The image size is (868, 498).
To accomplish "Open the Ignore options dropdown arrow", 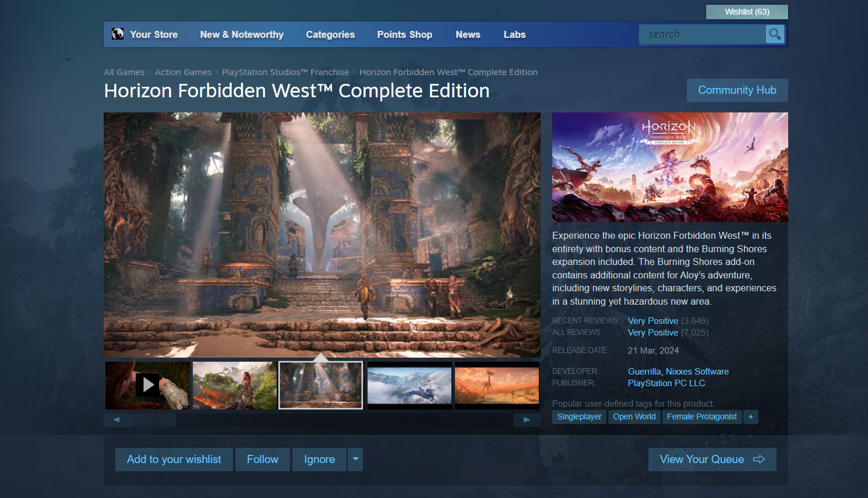I will (355, 460).
